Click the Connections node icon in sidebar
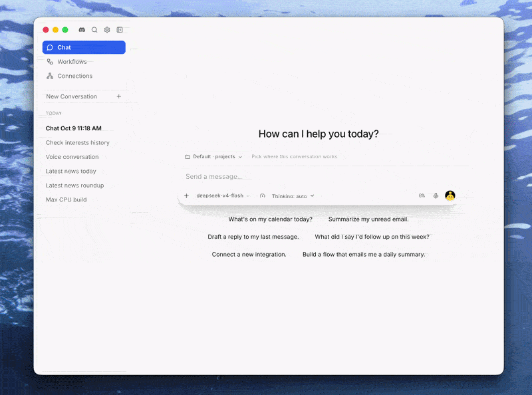This screenshot has height=395, width=532. [x=50, y=76]
